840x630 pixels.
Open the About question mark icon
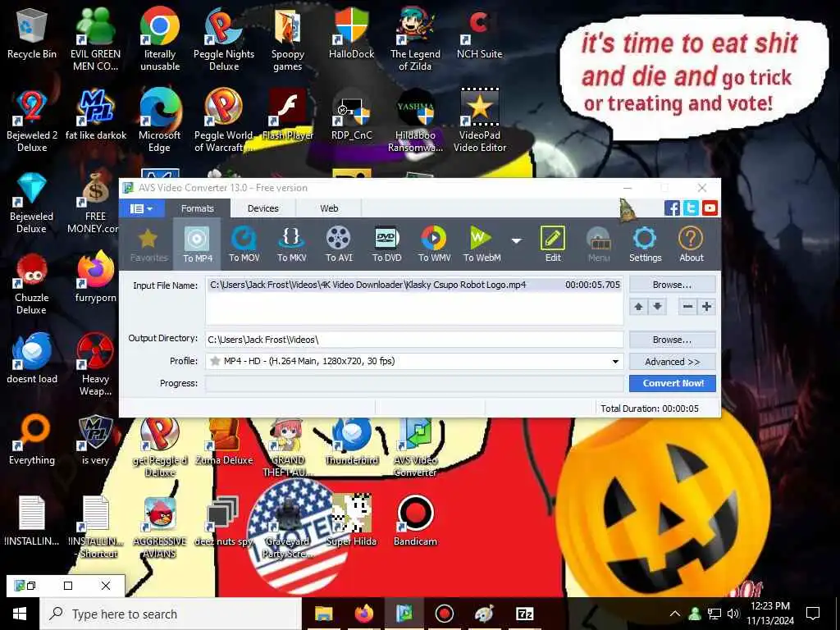pos(691,244)
